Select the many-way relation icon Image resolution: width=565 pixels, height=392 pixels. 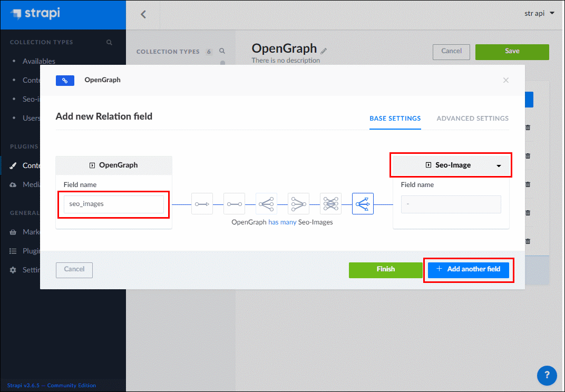[363, 204]
